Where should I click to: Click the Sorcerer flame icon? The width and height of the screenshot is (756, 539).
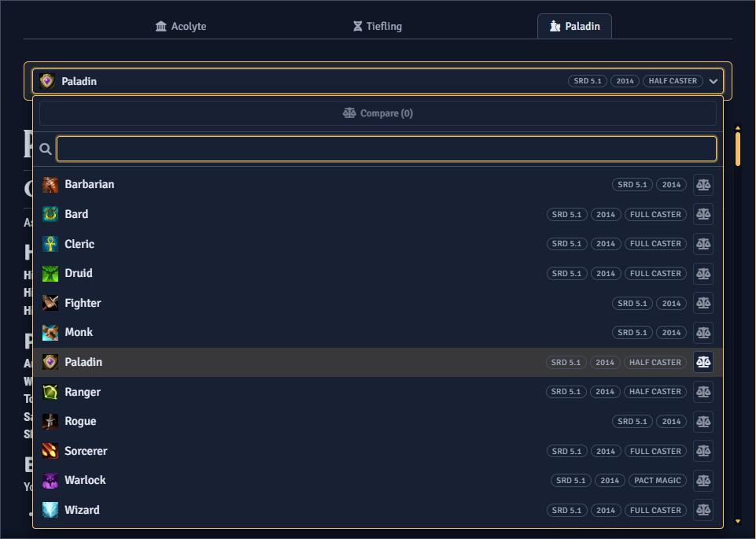pyautogui.click(x=50, y=451)
